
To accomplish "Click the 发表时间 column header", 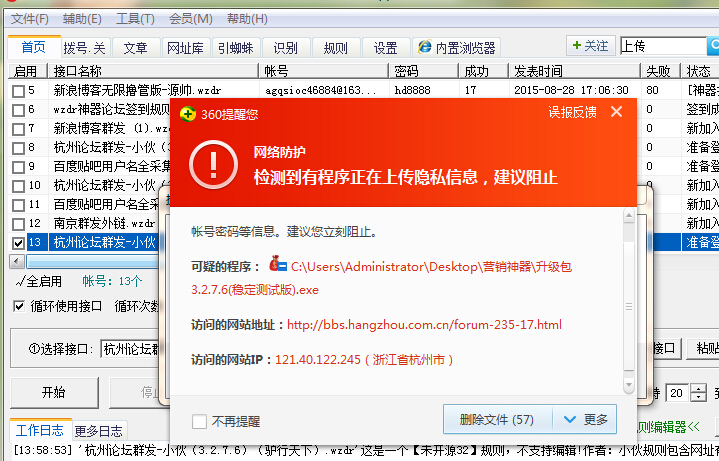I will click(575, 71).
